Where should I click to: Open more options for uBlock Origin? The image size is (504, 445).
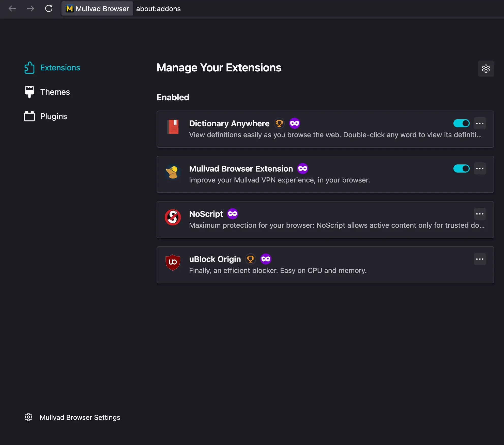pos(480,259)
